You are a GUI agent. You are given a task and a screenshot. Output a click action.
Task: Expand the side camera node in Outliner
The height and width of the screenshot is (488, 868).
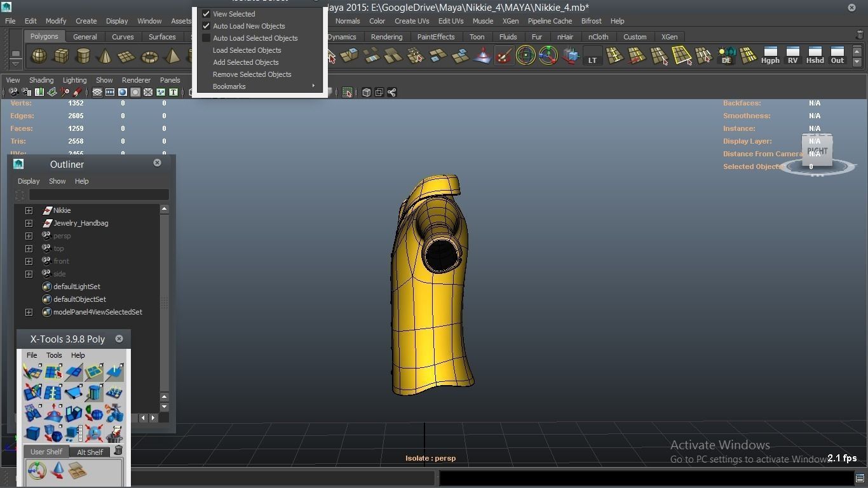[x=29, y=274]
